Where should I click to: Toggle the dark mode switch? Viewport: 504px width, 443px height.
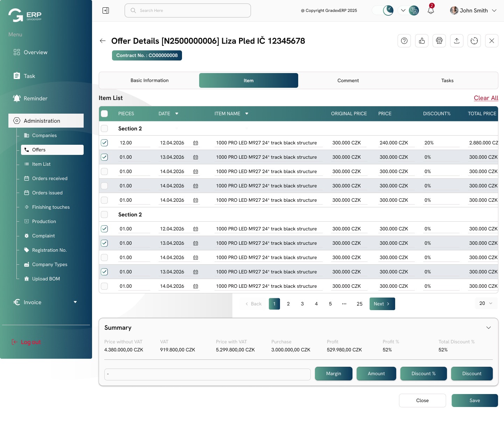pyautogui.click(x=383, y=10)
